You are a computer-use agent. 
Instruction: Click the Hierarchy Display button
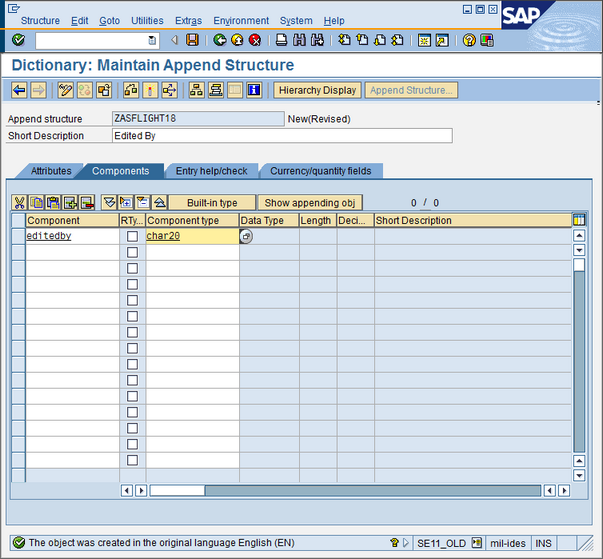317,90
